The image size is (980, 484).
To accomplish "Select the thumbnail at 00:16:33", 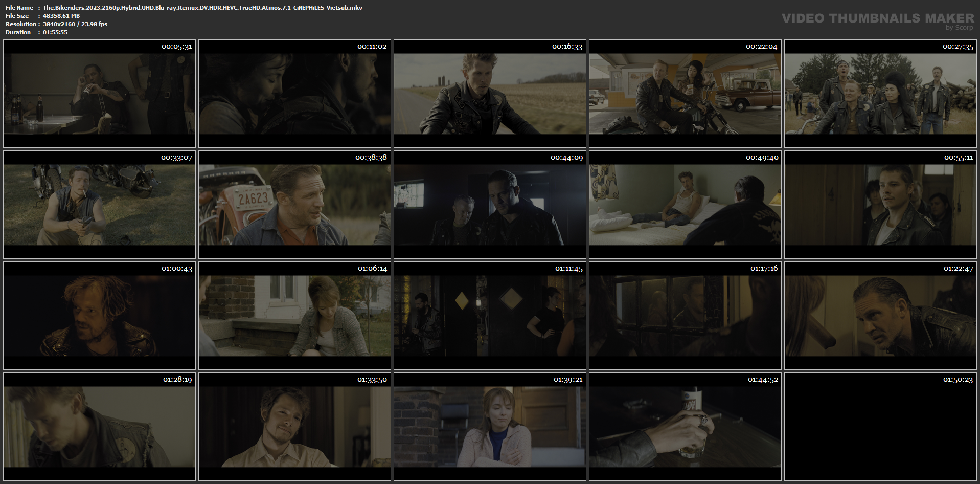I will point(490,94).
